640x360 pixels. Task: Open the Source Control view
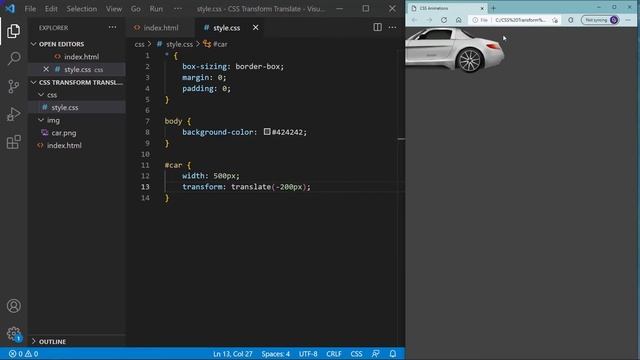tap(13, 86)
